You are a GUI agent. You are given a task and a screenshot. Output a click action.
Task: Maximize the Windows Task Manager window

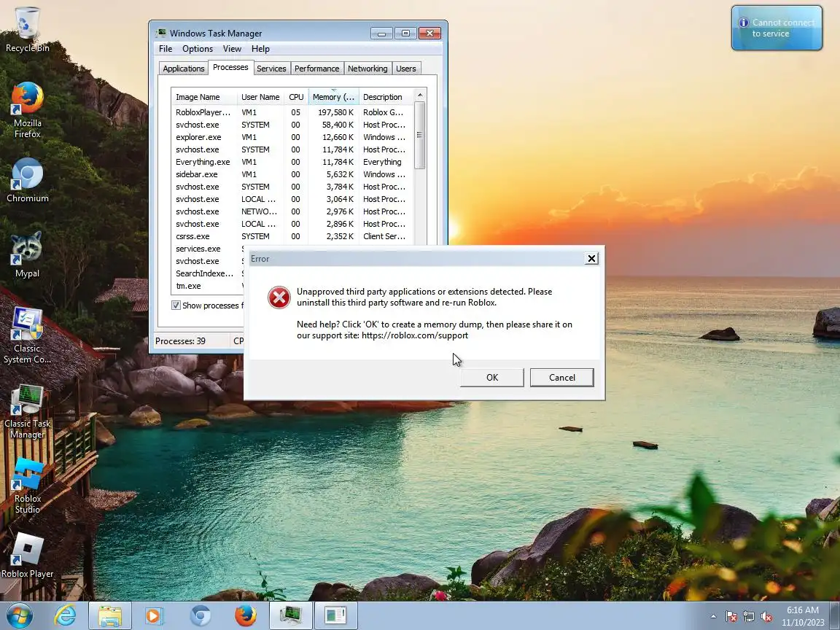click(405, 34)
